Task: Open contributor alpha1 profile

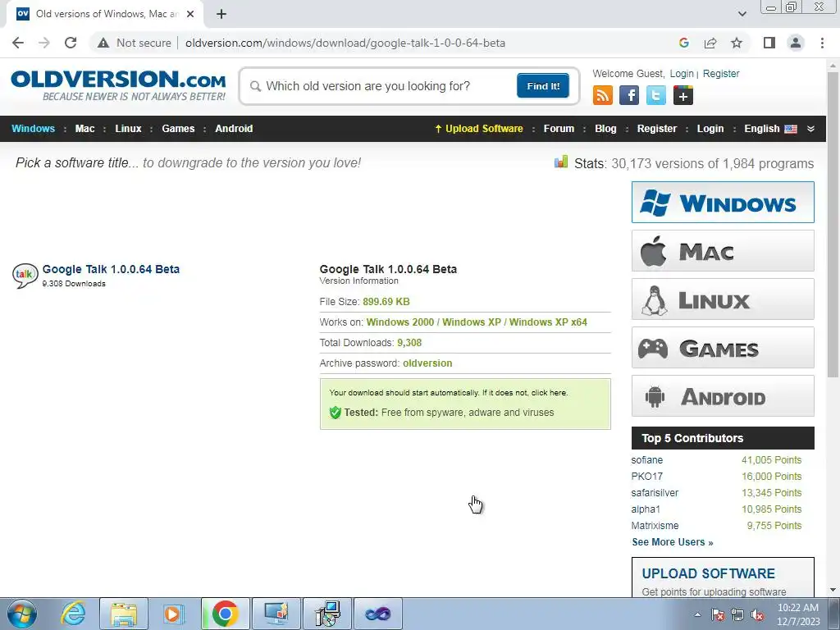Action: coord(646,509)
